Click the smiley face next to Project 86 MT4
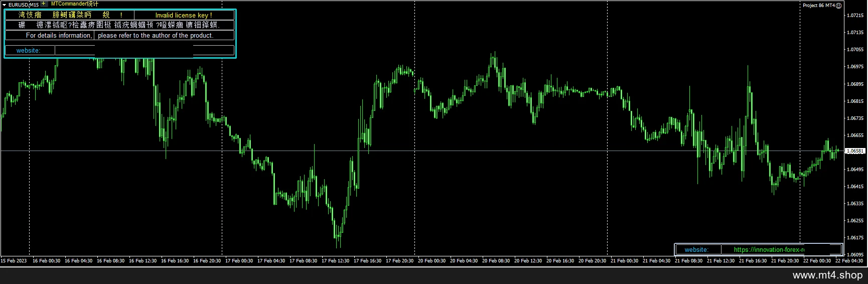Screen dimensions: 868x284 (x=838, y=6)
